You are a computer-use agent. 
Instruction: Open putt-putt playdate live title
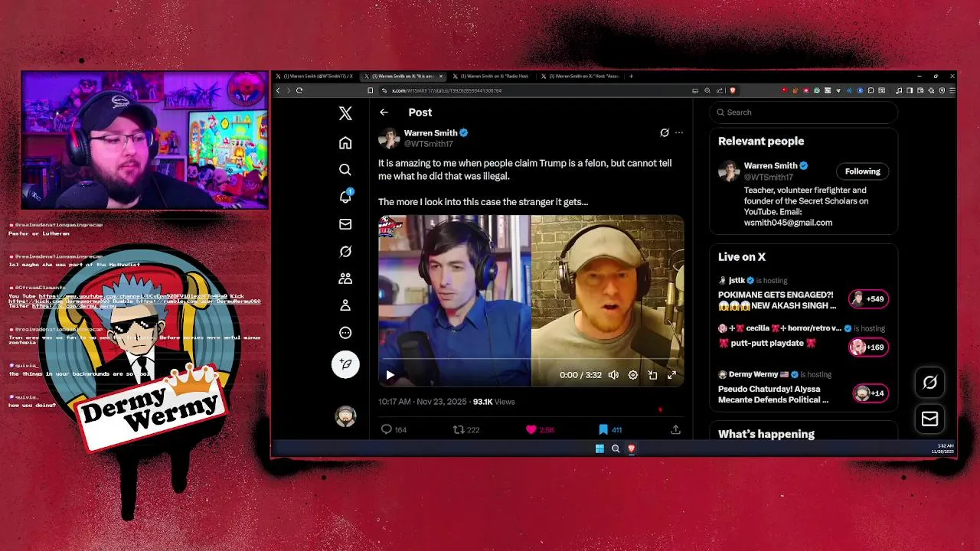pos(767,343)
